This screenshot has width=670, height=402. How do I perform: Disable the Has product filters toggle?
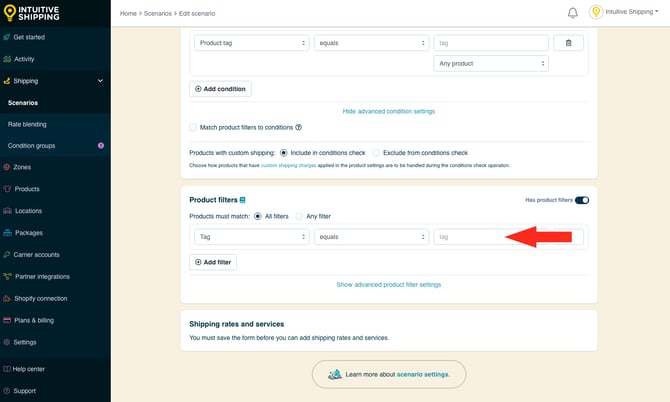[581, 200]
